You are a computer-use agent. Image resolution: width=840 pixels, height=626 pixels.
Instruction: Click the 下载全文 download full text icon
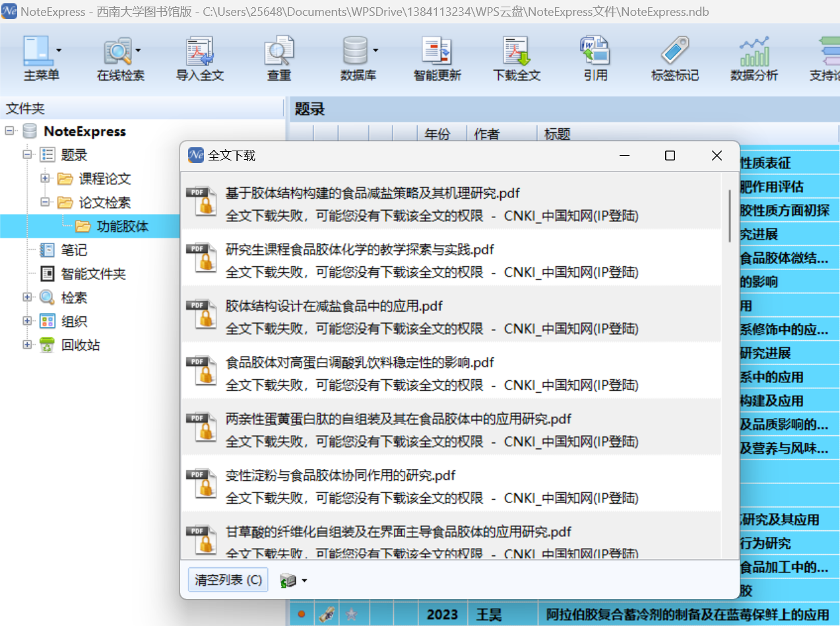517,52
